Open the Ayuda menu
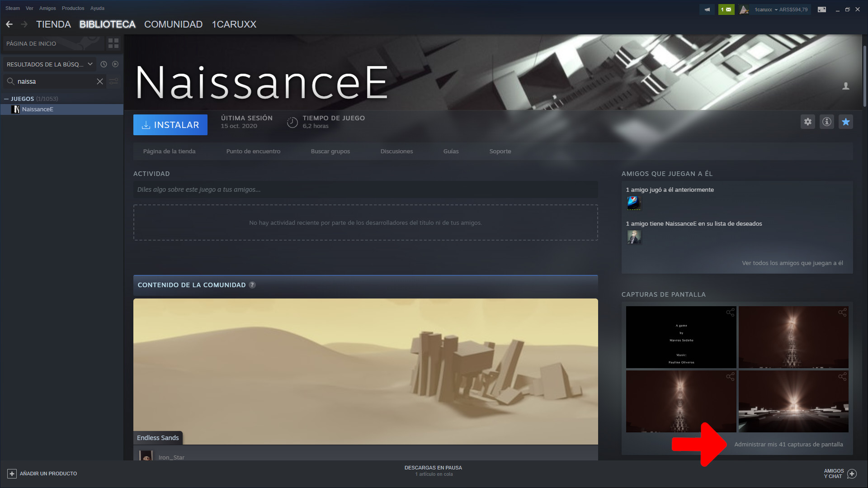868x488 pixels. [97, 8]
